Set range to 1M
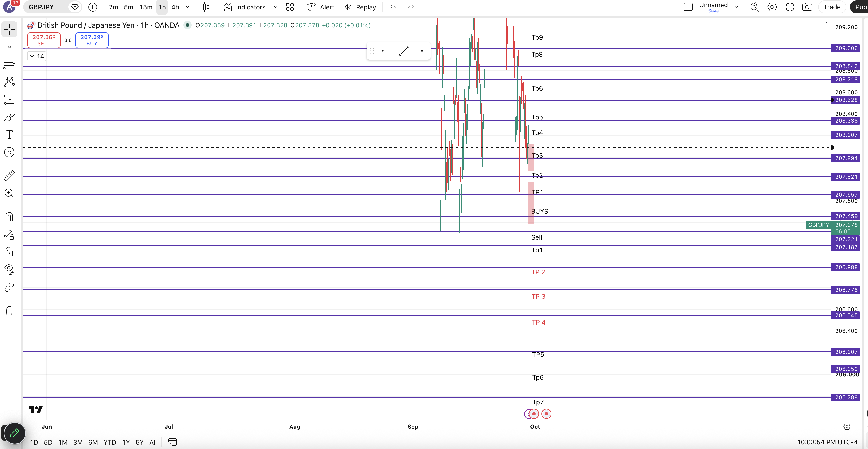868x449 pixels. (x=63, y=442)
